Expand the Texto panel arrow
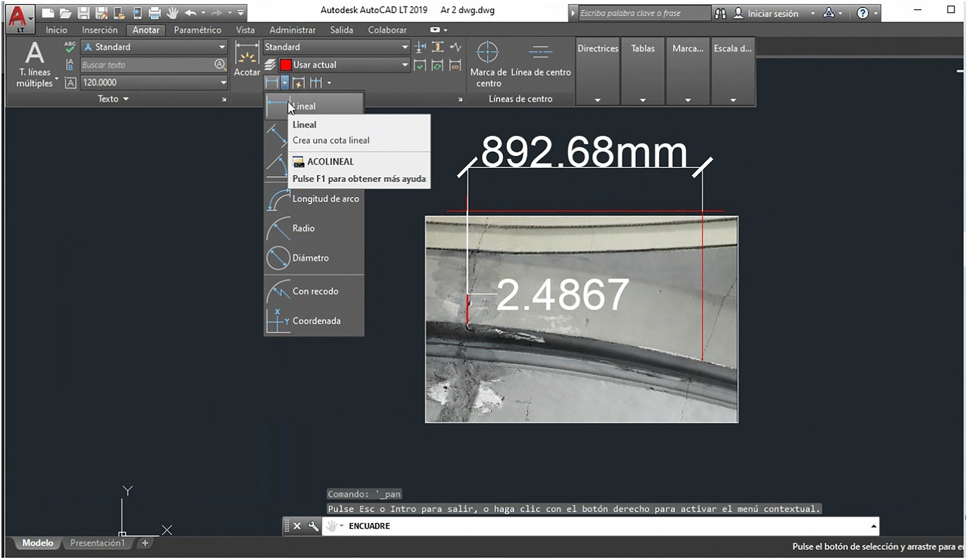This screenshot has width=967, height=560. point(126,99)
